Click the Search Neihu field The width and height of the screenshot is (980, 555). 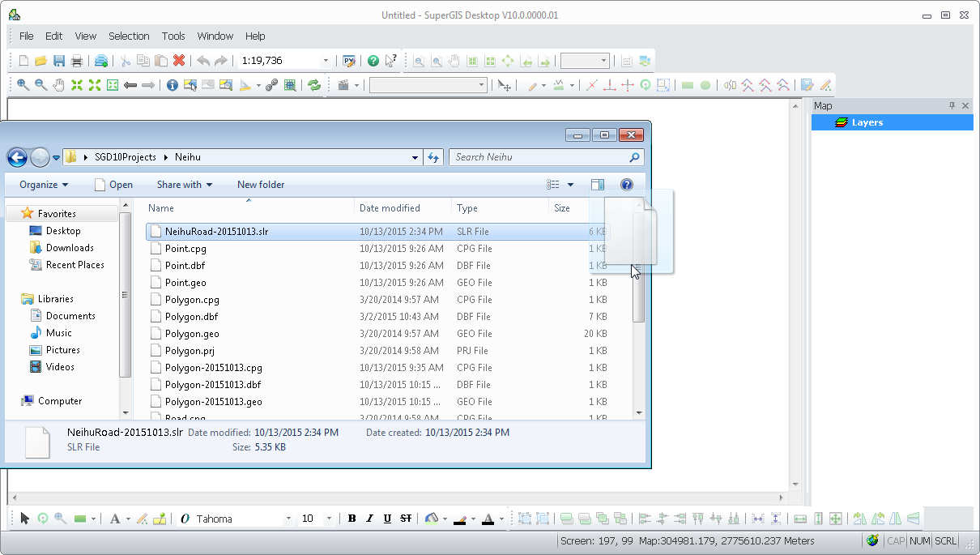click(547, 157)
